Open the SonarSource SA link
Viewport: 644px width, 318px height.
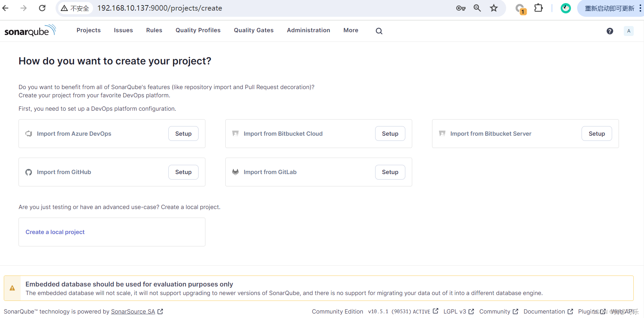coord(133,311)
